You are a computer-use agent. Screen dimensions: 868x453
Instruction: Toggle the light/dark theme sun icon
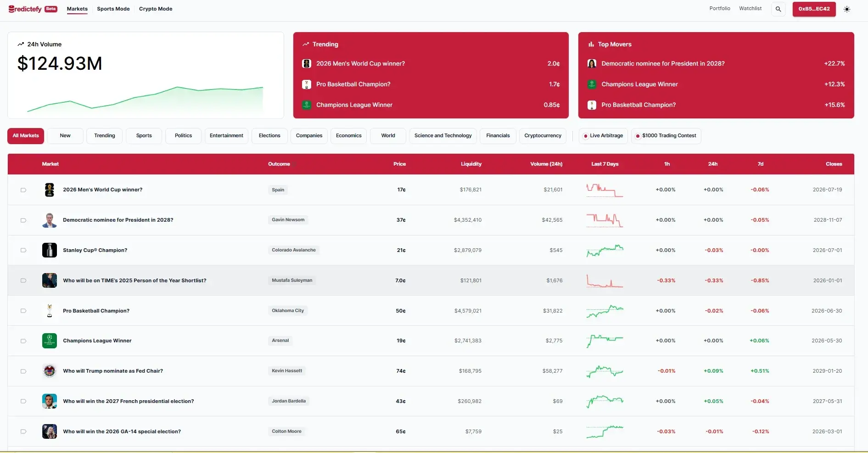[847, 9]
